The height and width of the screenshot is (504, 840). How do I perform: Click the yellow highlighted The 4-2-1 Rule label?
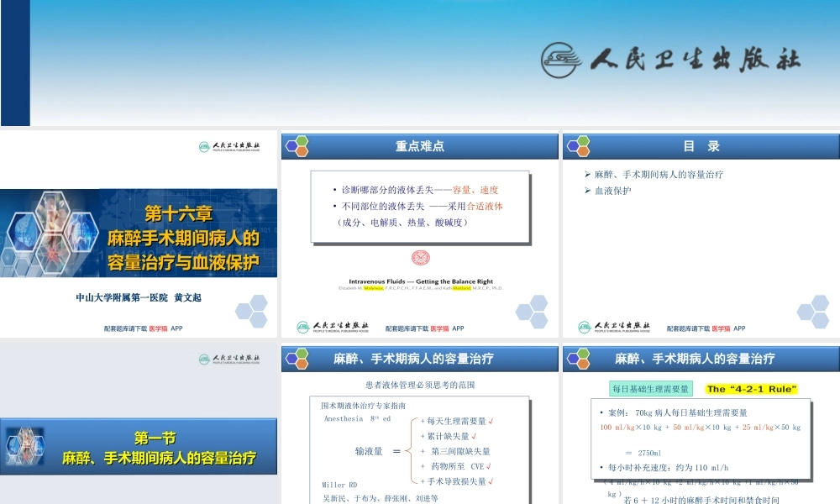click(751, 389)
